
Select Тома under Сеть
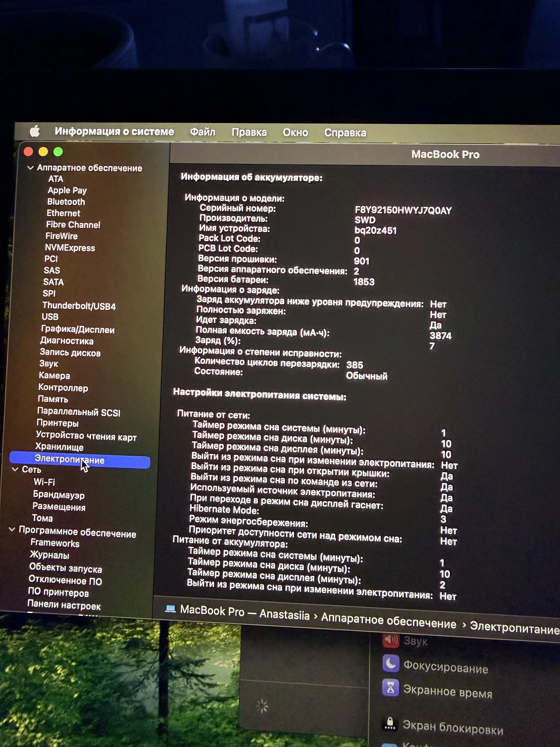42,518
